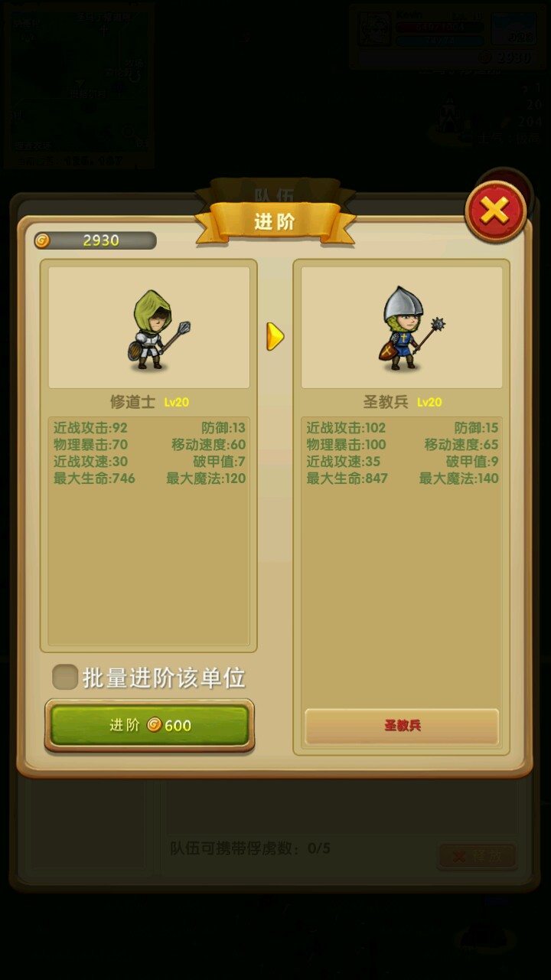Tap the 圣教兵 最大魔法:140 stat
The image size is (551, 980).
pos(458,479)
